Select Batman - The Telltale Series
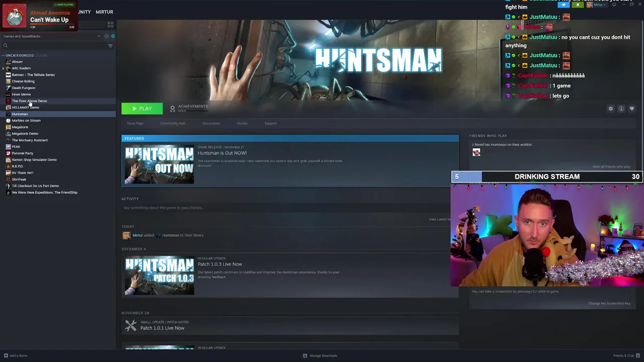Viewport: 644px width, 362px height. (x=33, y=75)
